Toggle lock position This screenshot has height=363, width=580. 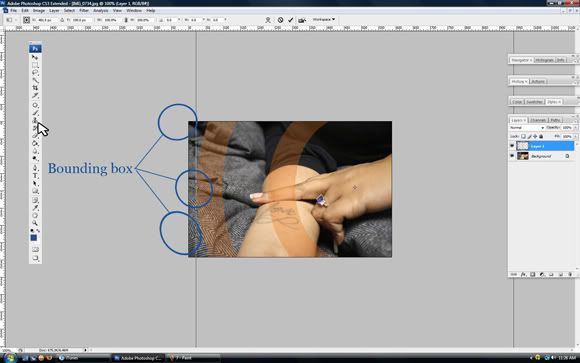pos(535,137)
